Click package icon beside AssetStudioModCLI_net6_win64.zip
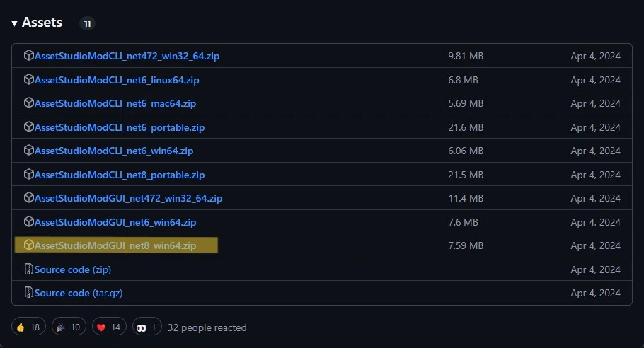The height and width of the screenshot is (348, 644). pyautogui.click(x=29, y=150)
